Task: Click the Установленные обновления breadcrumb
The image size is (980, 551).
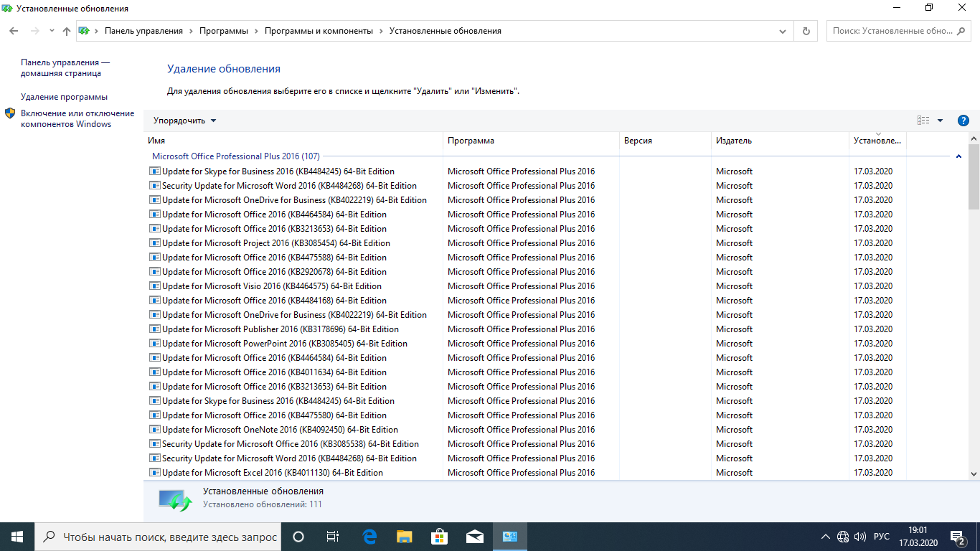Action: pos(446,31)
